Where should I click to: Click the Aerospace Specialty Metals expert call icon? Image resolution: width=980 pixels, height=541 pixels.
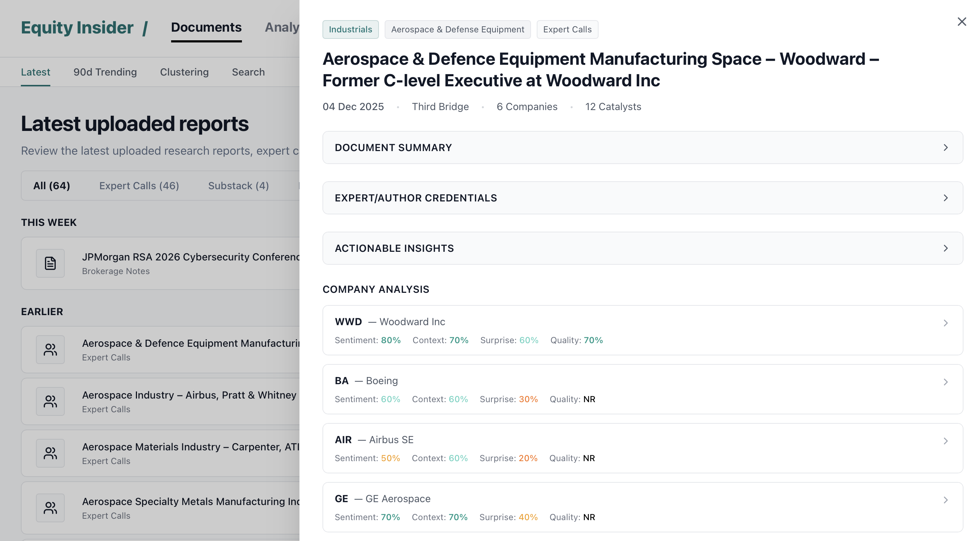[50, 508]
